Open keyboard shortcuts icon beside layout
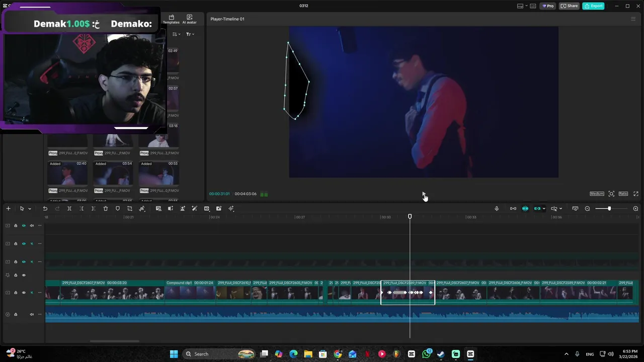 click(x=533, y=6)
